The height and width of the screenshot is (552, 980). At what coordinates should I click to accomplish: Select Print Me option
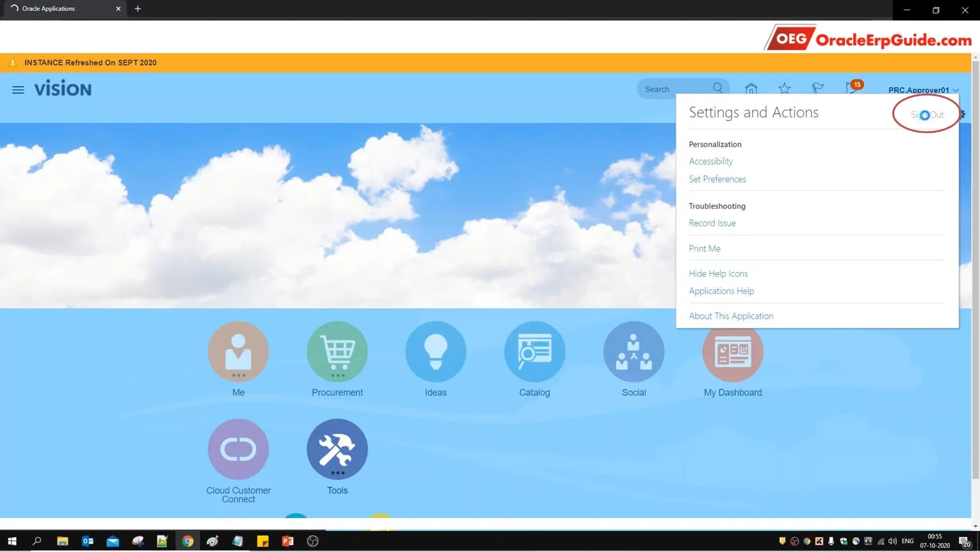coord(704,248)
